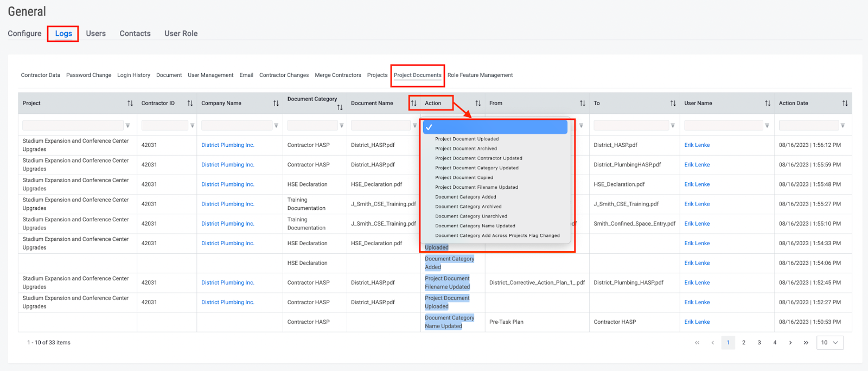Open the Contractor ID filter funnel icon

point(192,126)
